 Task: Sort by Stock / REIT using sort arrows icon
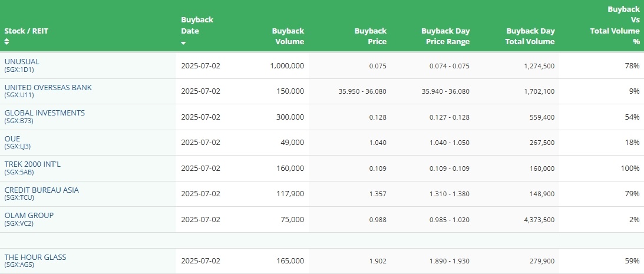[6, 41]
